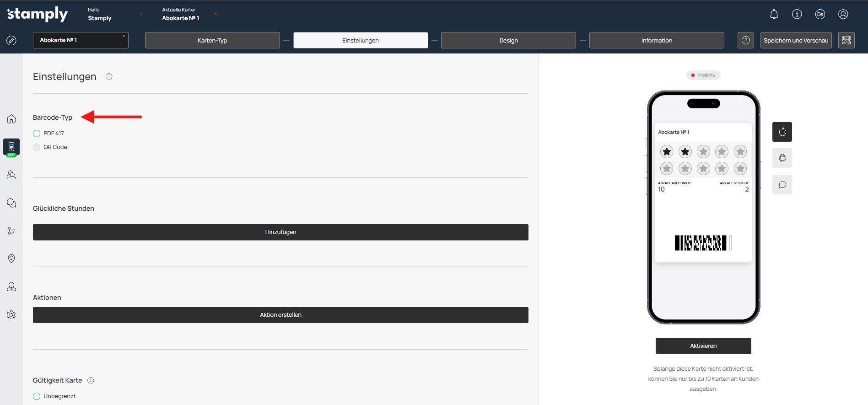Viewport: 868px width, 405px height.
Task: Click the QR code icon in toolbar
Action: (x=846, y=40)
